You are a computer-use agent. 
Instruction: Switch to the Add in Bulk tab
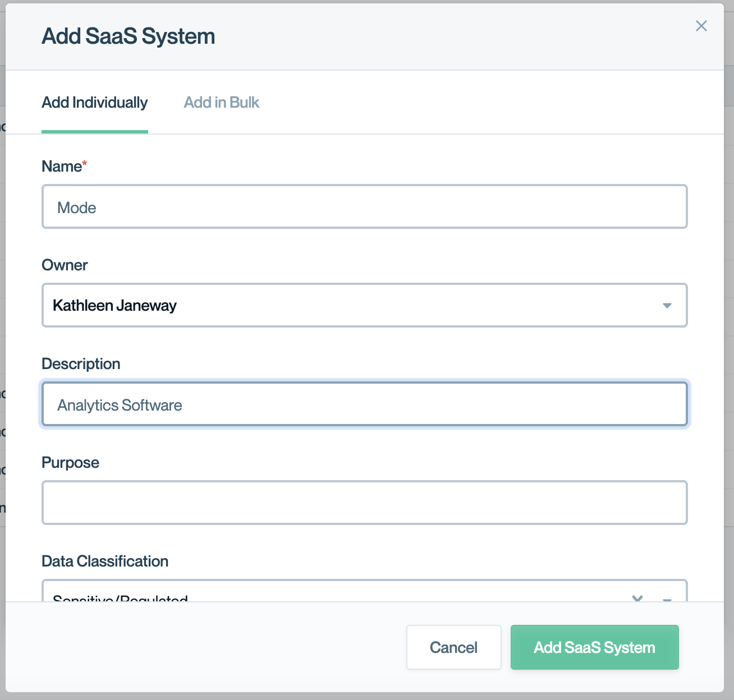coord(221,103)
